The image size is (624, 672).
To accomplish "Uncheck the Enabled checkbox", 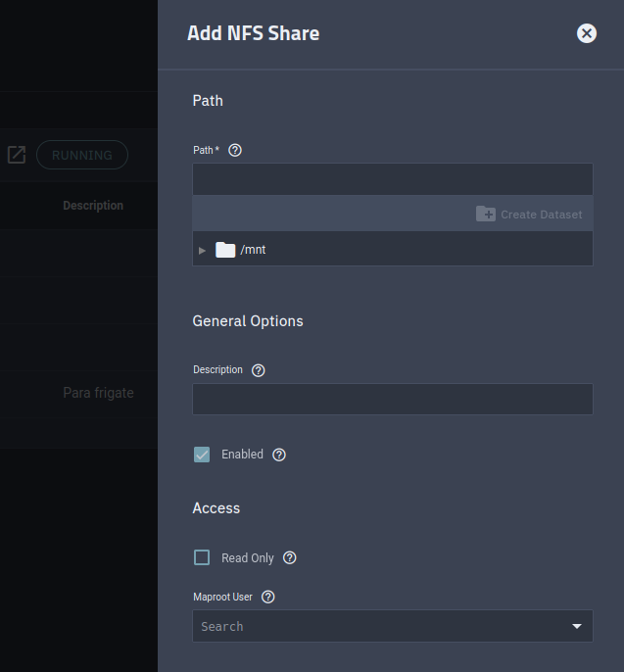I will [x=202, y=455].
